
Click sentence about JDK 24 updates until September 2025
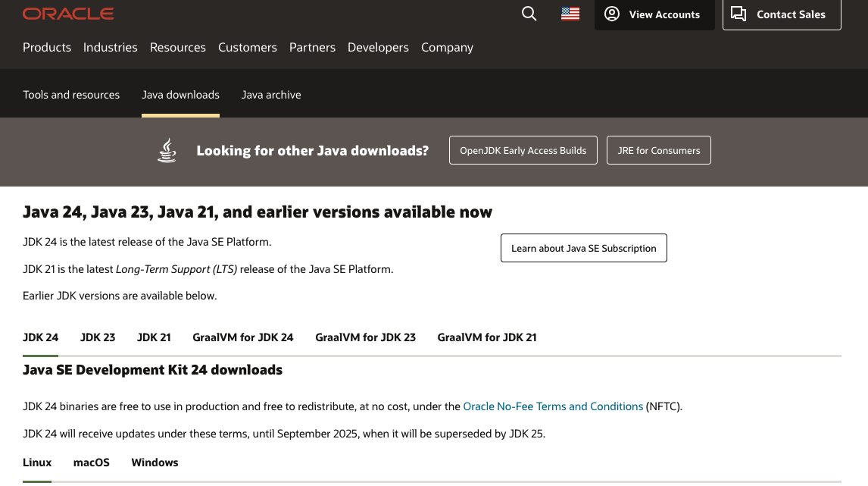(x=284, y=434)
